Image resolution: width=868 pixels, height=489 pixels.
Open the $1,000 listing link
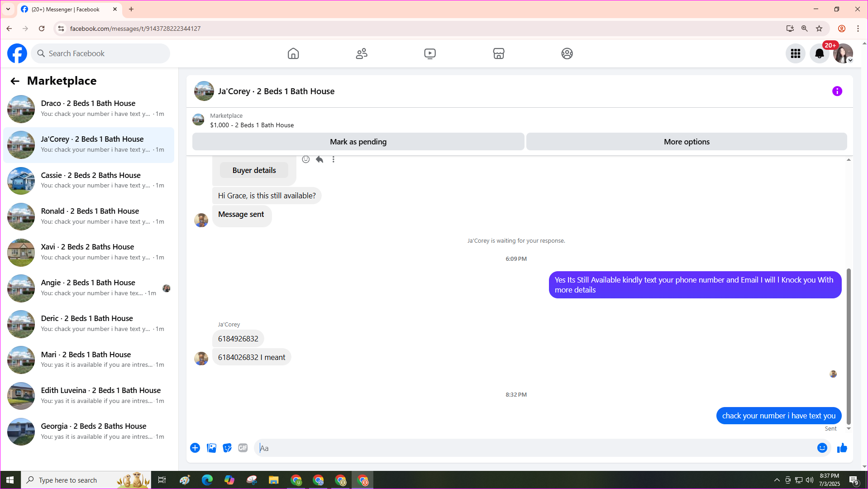tap(252, 125)
